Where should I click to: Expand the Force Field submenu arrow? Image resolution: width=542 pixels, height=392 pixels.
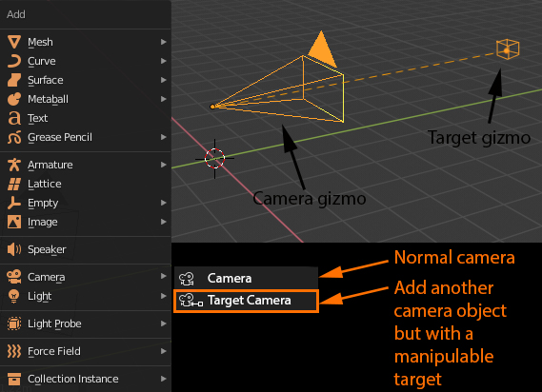pyautogui.click(x=164, y=351)
